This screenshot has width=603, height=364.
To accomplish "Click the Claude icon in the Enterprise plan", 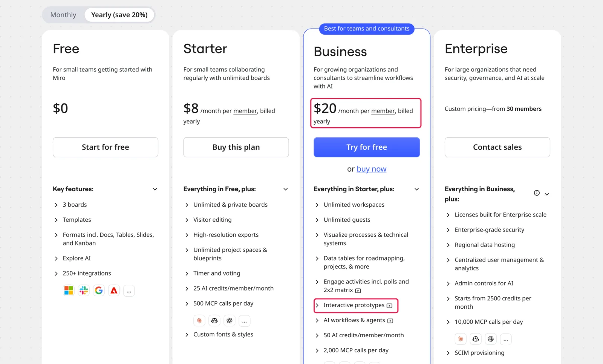I will click(461, 339).
